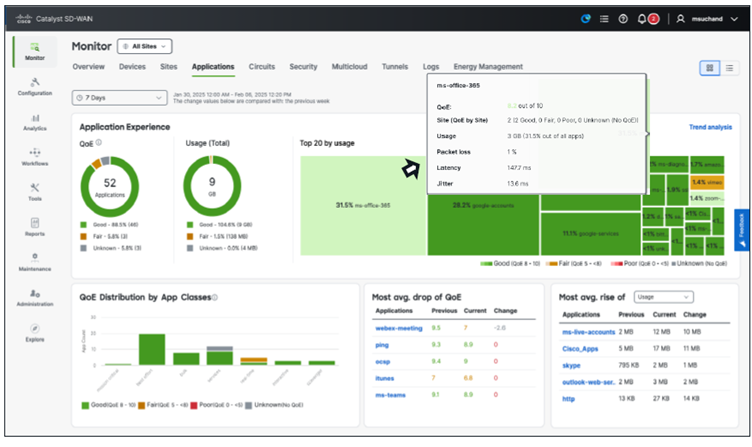
Task: Open the ms-live-accounts application link
Action: (x=588, y=332)
